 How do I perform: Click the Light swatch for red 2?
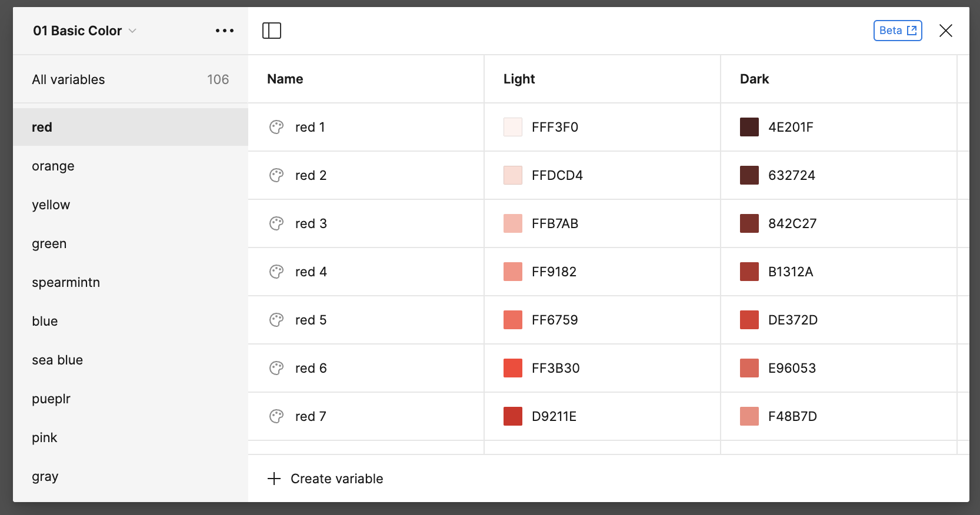point(513,175)
